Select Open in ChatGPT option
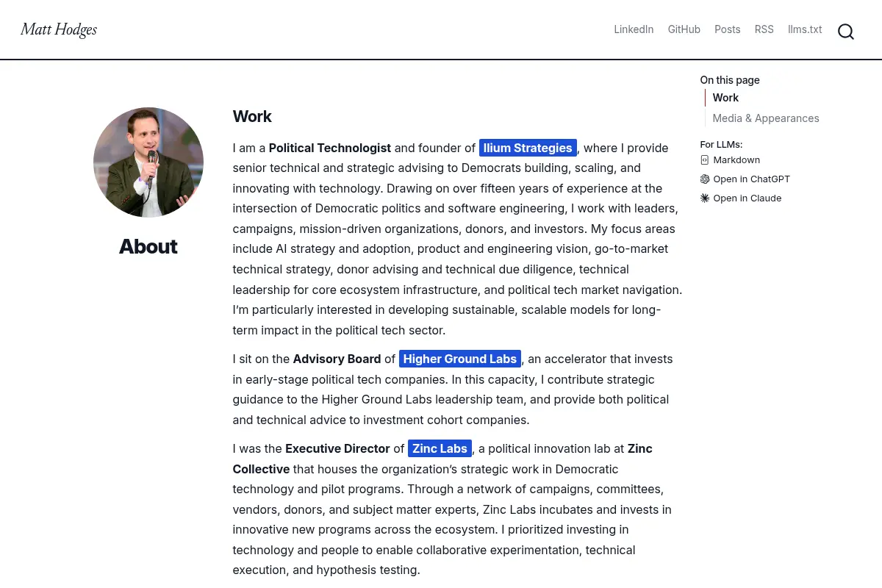The width and height of the screenshot is (882, 588). point(751,179)
